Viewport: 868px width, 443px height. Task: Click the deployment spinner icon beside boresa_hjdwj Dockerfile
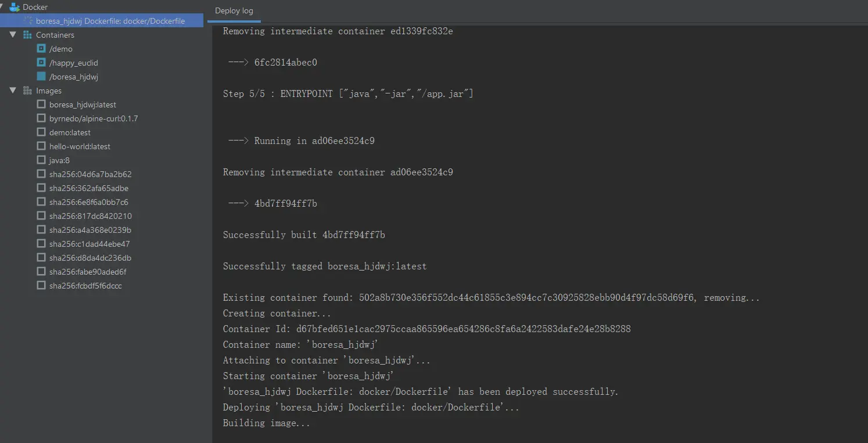(27, 21)
